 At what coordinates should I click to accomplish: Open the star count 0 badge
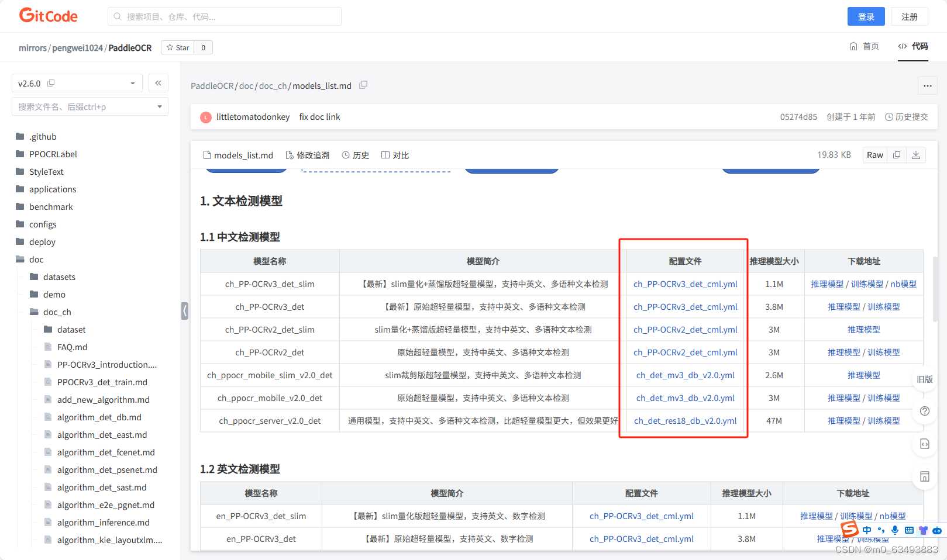tap(203, 47)
